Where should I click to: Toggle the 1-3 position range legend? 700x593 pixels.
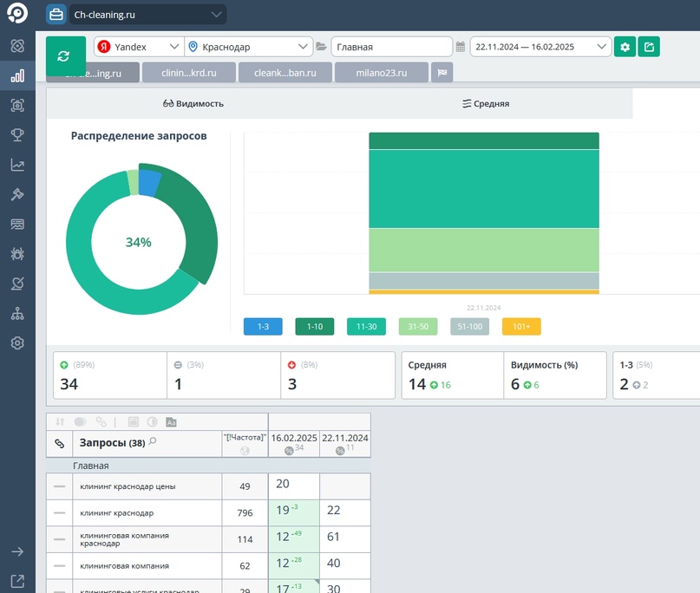(x=263, y=327)
